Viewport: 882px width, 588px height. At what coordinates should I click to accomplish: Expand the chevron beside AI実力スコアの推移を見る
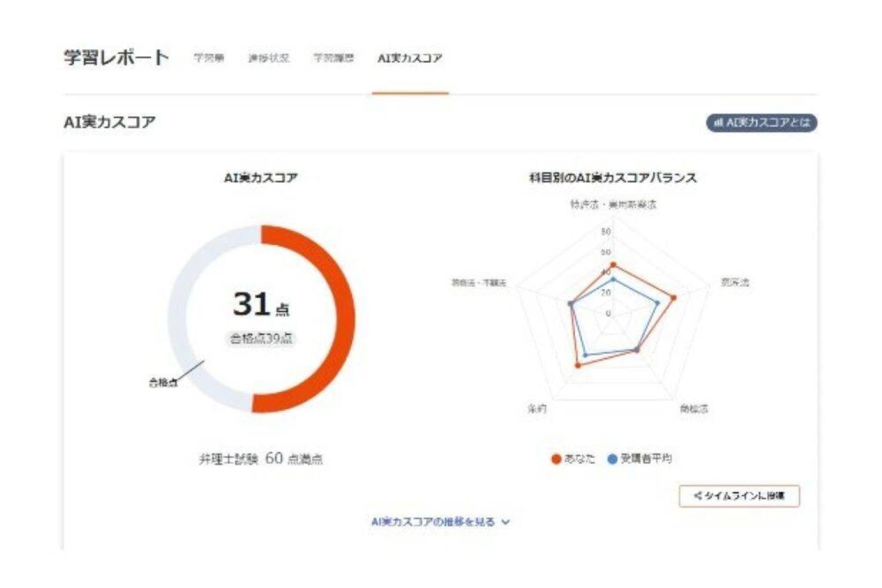506,522
